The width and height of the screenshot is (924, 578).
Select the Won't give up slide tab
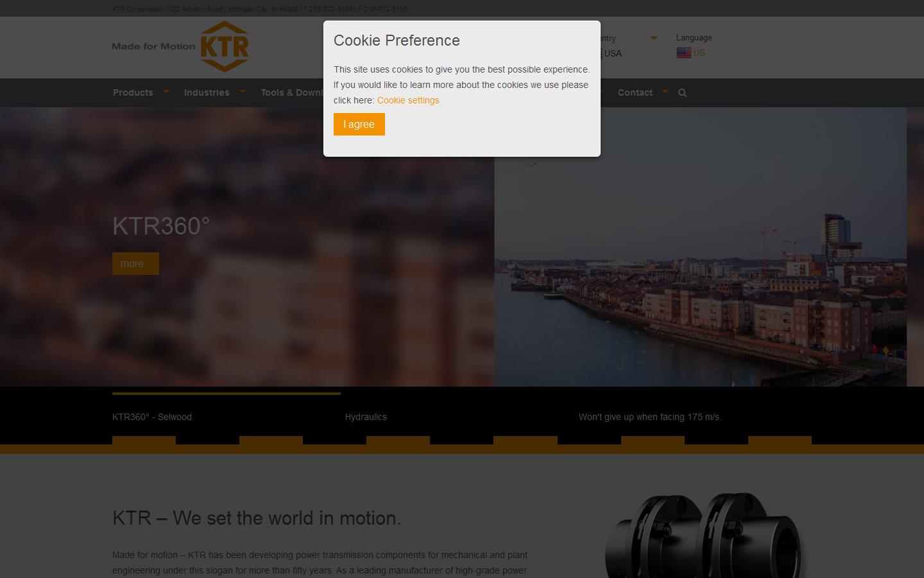650,417
